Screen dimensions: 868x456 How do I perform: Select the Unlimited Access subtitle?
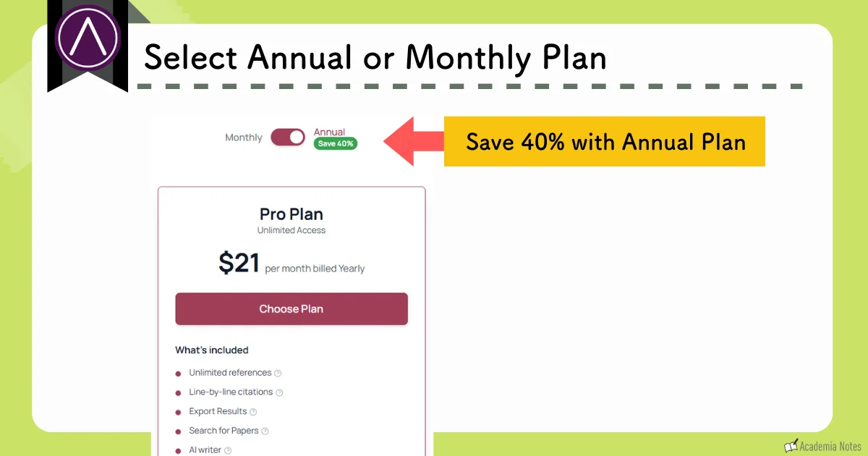tap(291, 230)
